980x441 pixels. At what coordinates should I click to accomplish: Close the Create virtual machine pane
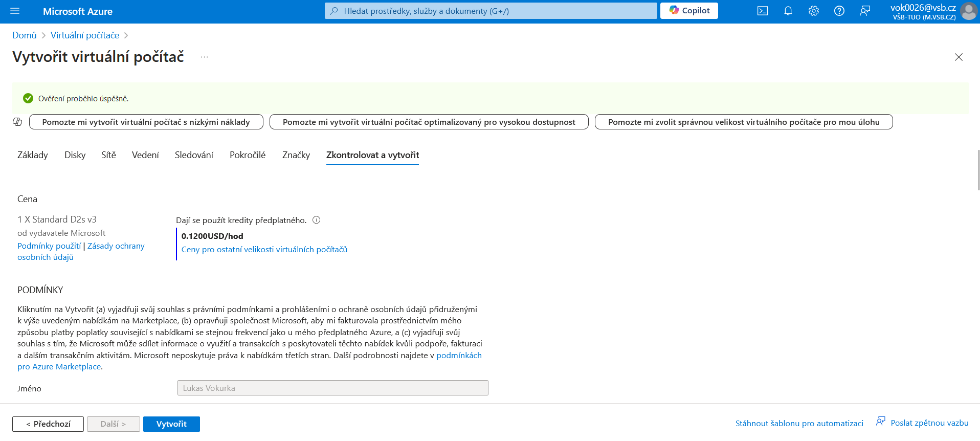pyautogui.click(x=959, y=57)
